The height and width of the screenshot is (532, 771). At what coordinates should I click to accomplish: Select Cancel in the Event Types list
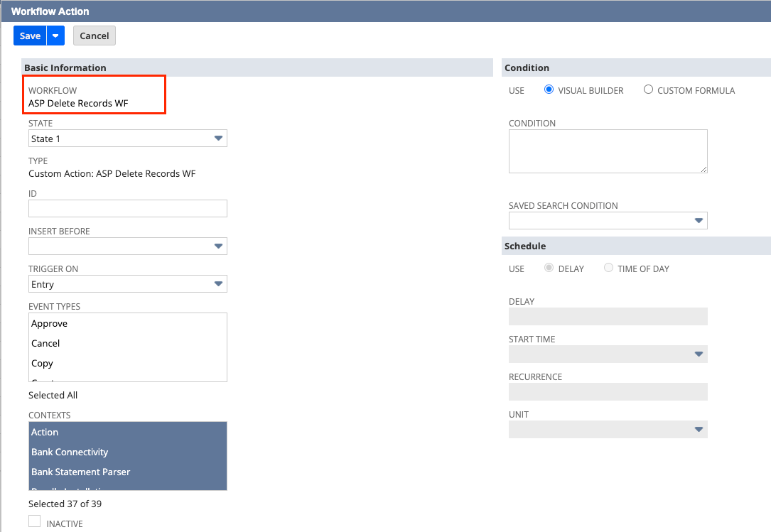click(45, 343)
